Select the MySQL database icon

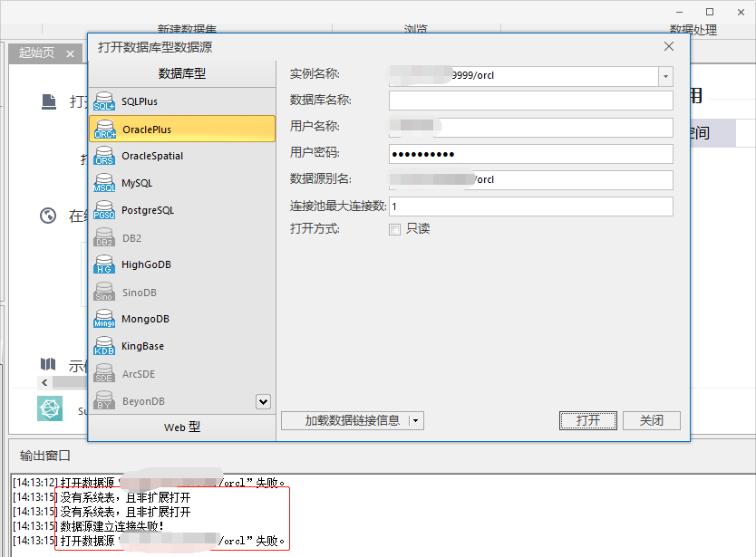[x=104, y=183]
